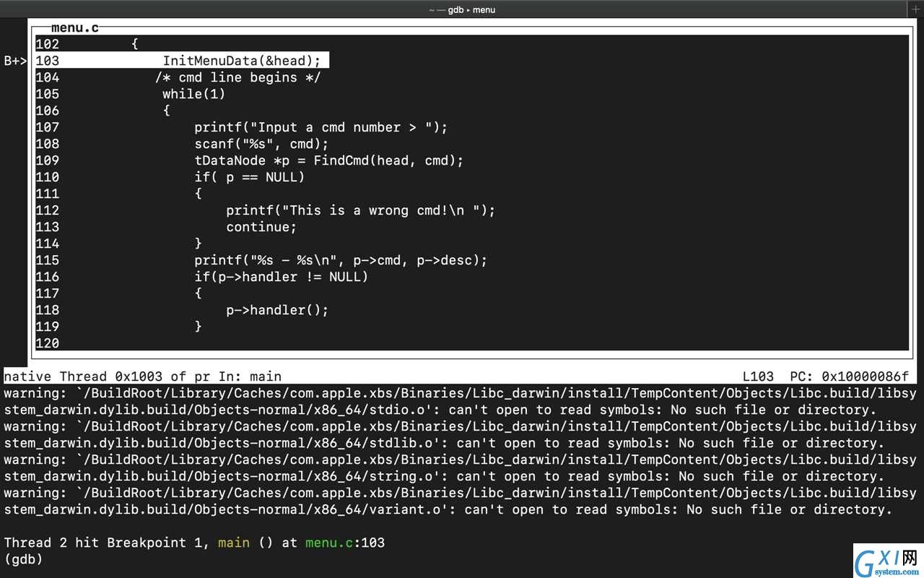Select the while(1) line
Viewport: 924px width, 578px height.
coord(194,94)
